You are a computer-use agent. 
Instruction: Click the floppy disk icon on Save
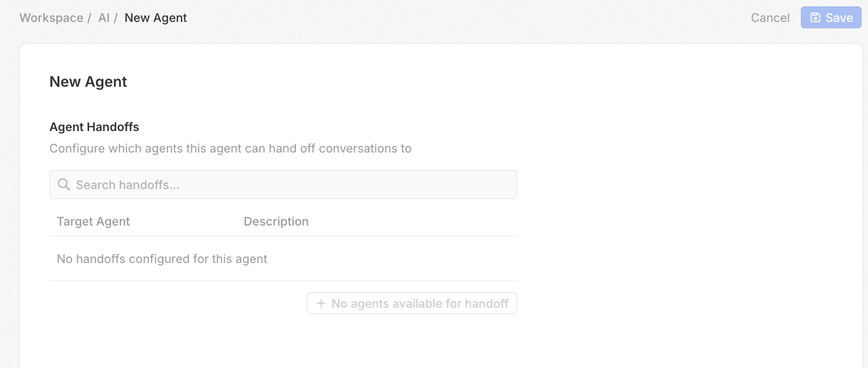point(815,17)
